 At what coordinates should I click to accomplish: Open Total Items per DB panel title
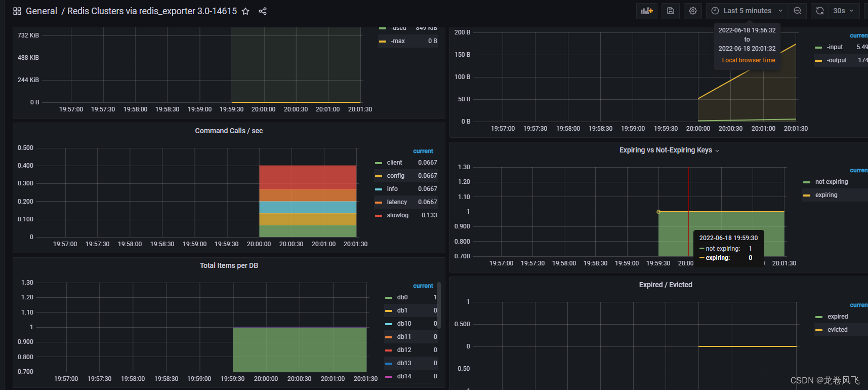tap(229, 265)
